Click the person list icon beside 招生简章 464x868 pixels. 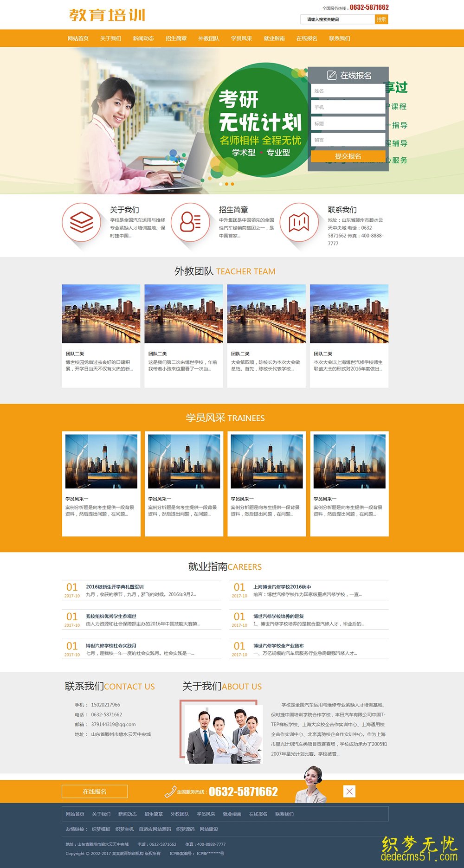190,222
